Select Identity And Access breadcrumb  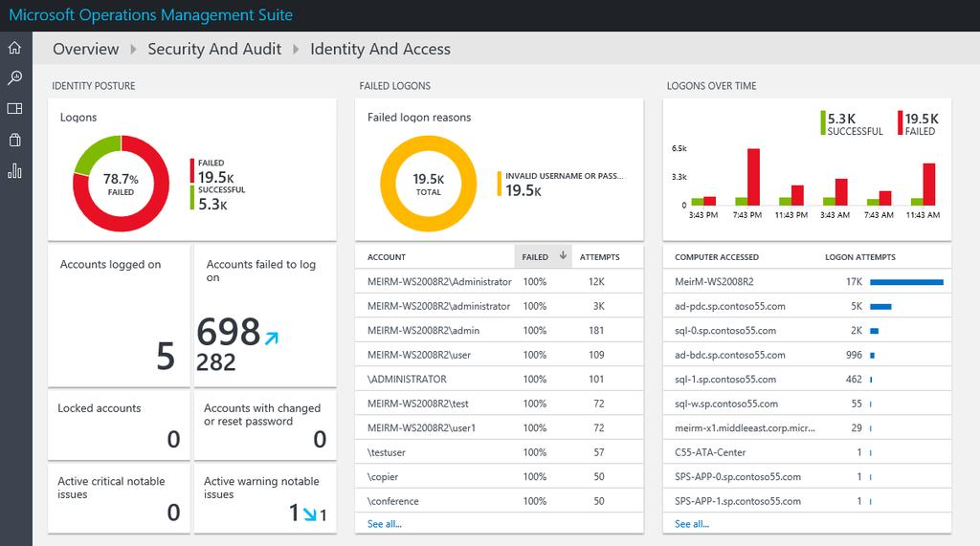click(x=380, y=49)
